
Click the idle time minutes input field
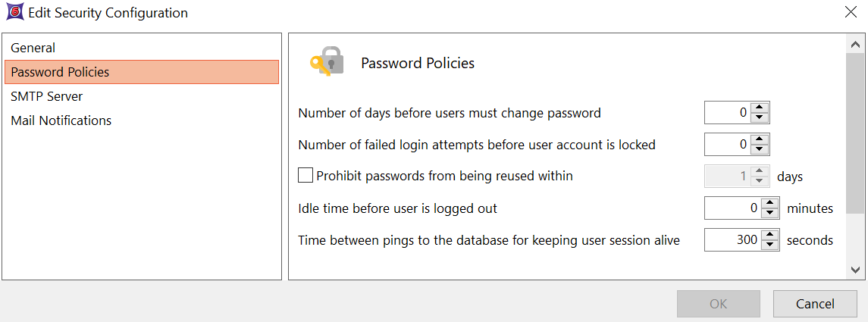[x=732, y=208]
